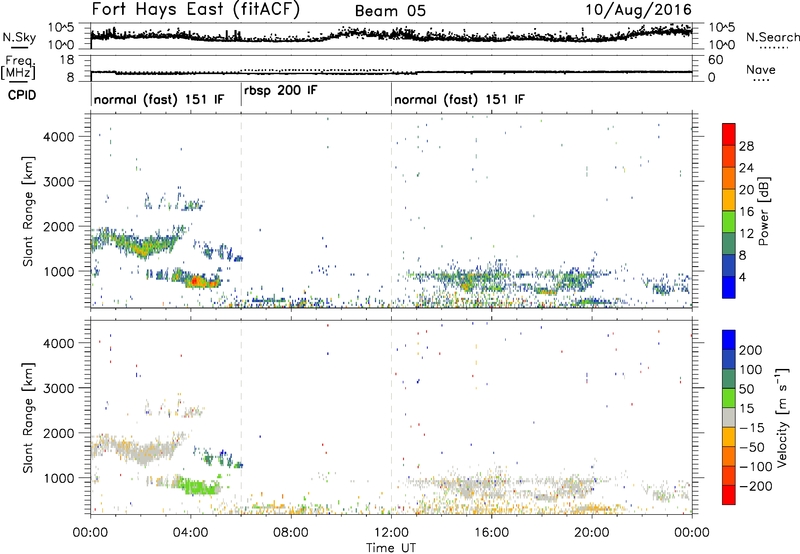Click the "100" velocity colorbar label
The height and width of the screenshot is (554, 800).
pos(751,370)
